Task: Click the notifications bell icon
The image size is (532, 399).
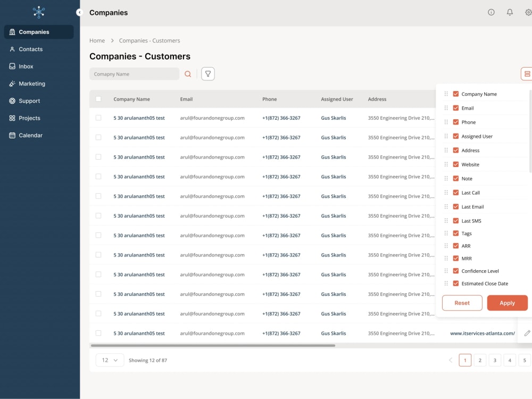Action: (510, 12)
